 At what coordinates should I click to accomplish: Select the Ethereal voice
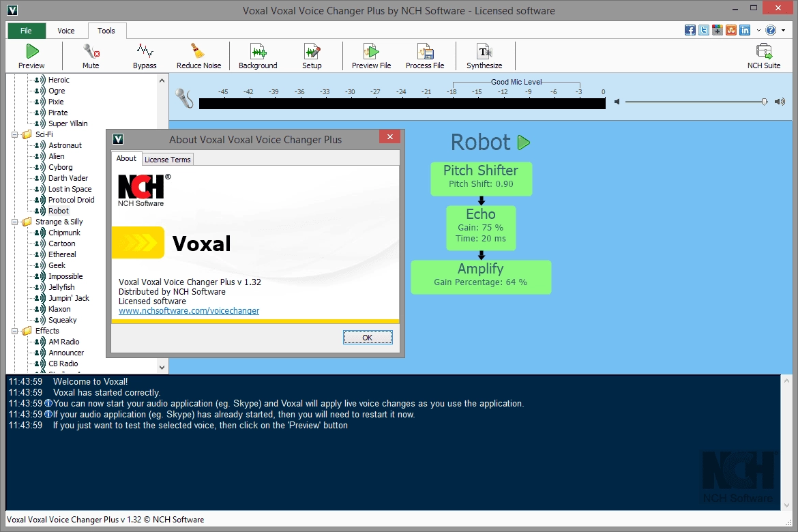coord(62,254)
